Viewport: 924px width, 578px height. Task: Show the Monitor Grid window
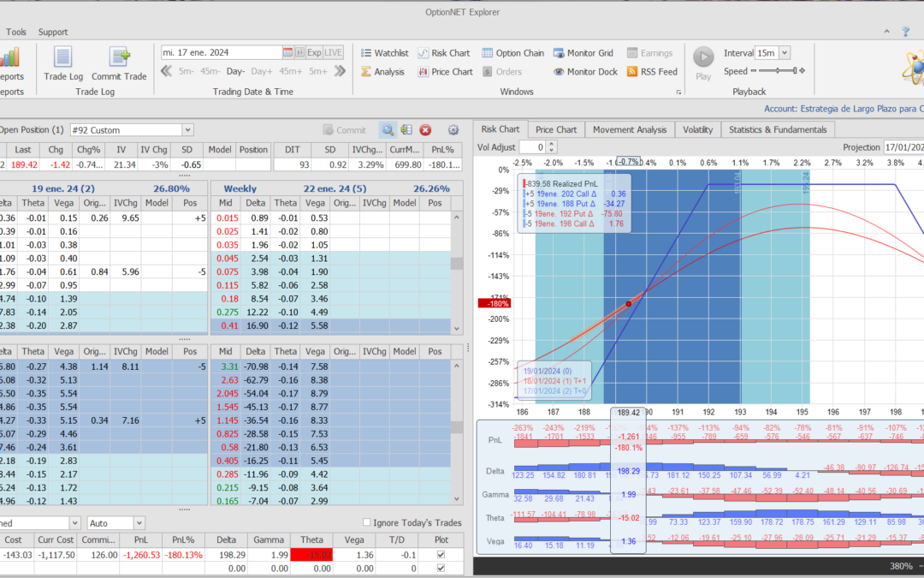583,53
